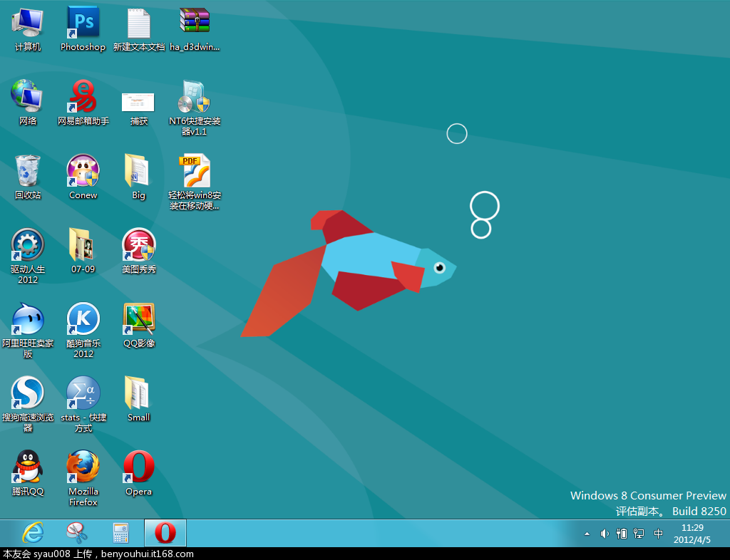Viewport: 730px width, 560px height.
Task: Select the Tencent QQ penguin icon
Action: (x=27, y=467)
